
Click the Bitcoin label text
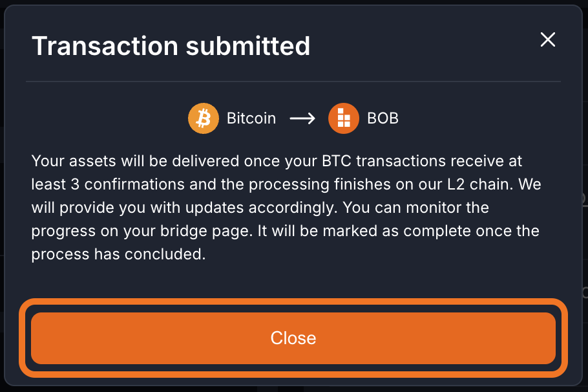tap(251, 118)
